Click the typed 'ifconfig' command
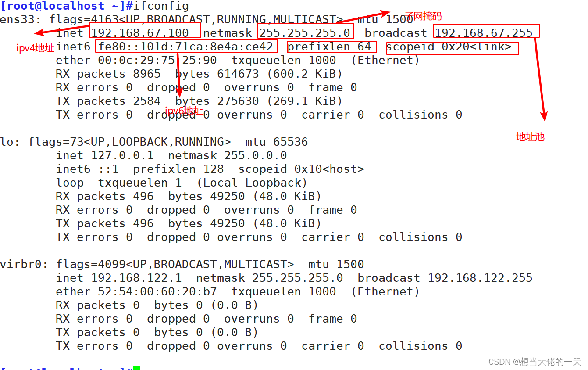 tap(161, 6)
